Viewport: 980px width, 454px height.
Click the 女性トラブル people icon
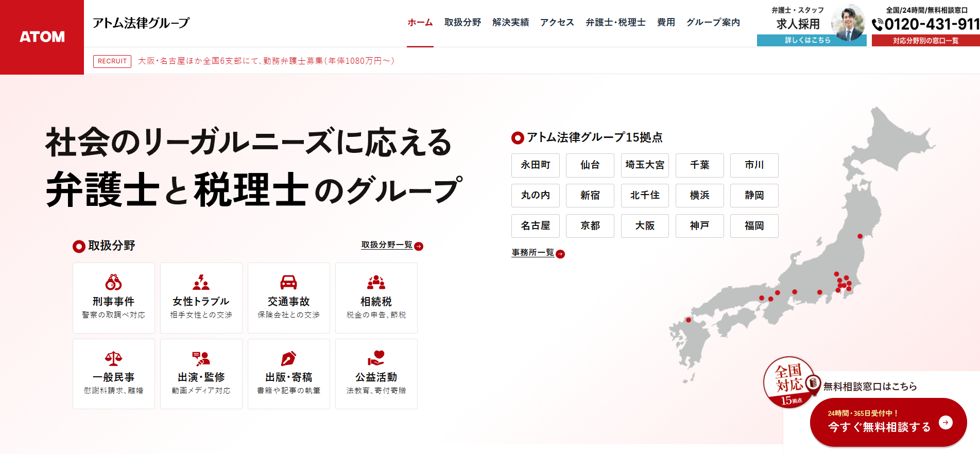[201, 282]
